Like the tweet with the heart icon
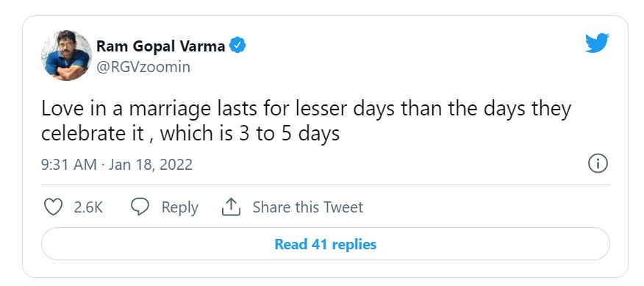The height and width of the screenshot is (286, 644). point(53,207)
